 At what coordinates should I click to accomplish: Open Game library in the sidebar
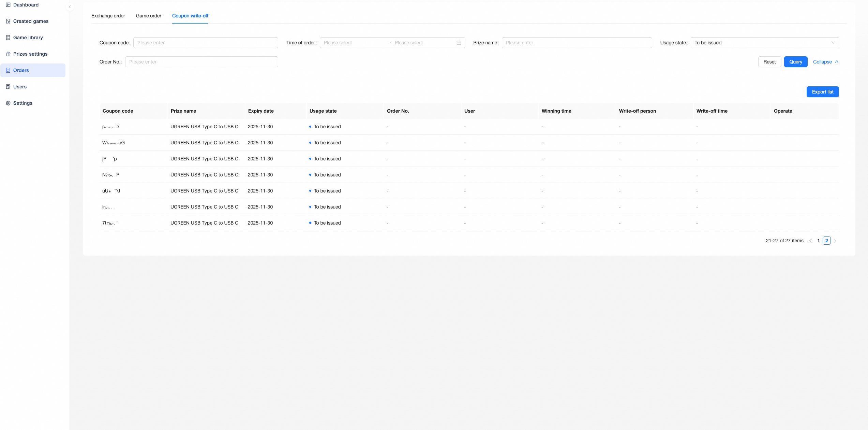click(x=33, y=38)
